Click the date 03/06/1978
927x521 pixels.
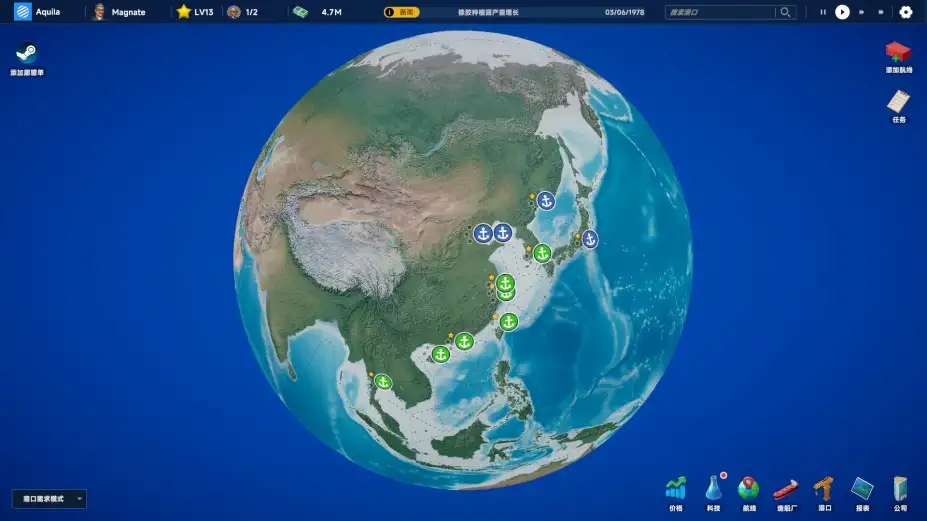point(624,12)
